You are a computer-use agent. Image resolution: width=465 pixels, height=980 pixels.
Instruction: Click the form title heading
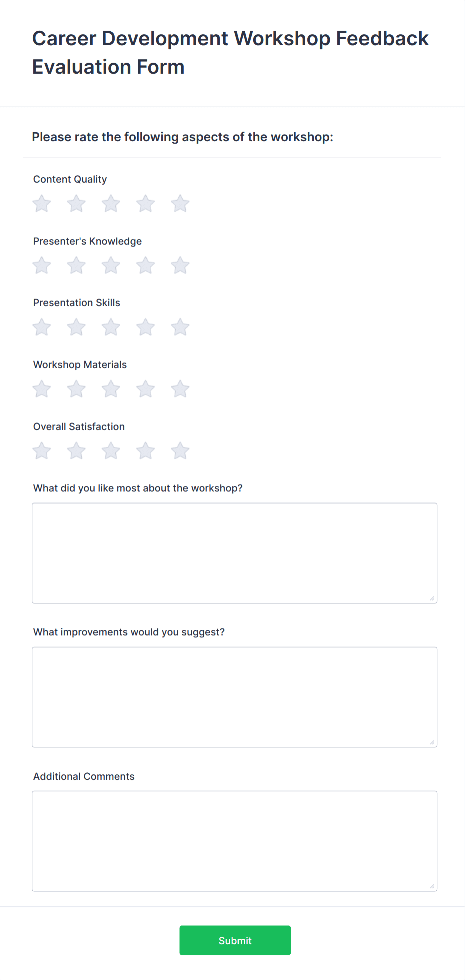[230, 52]
